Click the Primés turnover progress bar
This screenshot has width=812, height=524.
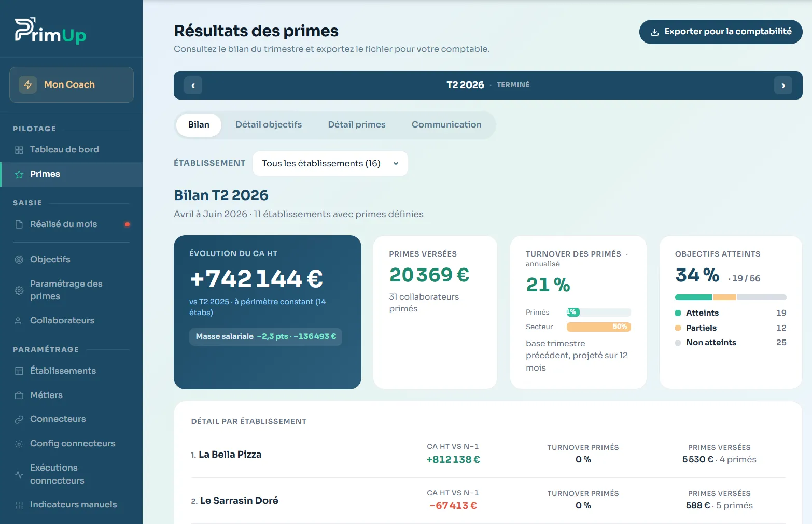point(599,312)
